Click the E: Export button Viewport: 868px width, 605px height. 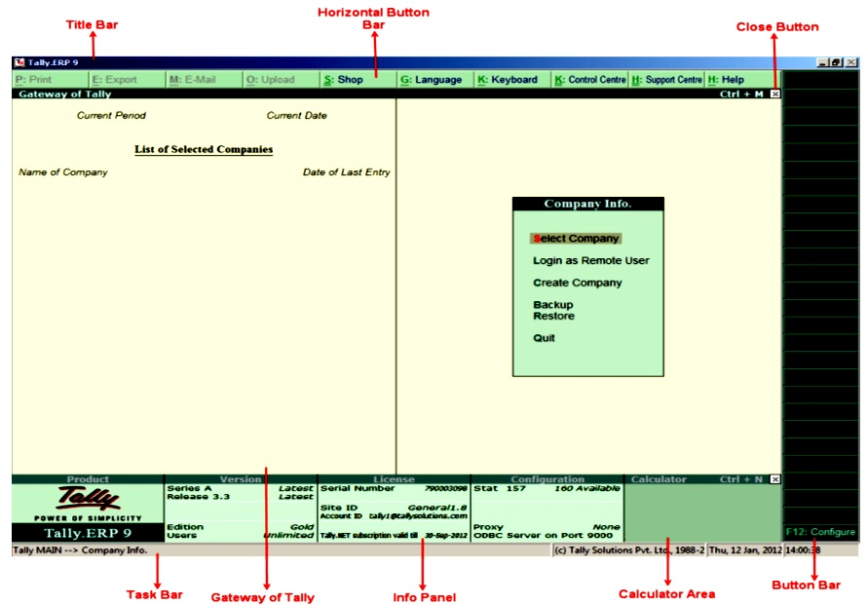(128, 80)
